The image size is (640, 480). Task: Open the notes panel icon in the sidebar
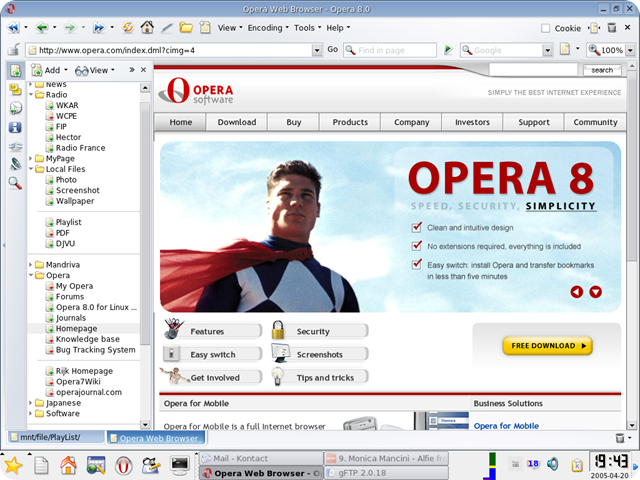tap(16, 89)
